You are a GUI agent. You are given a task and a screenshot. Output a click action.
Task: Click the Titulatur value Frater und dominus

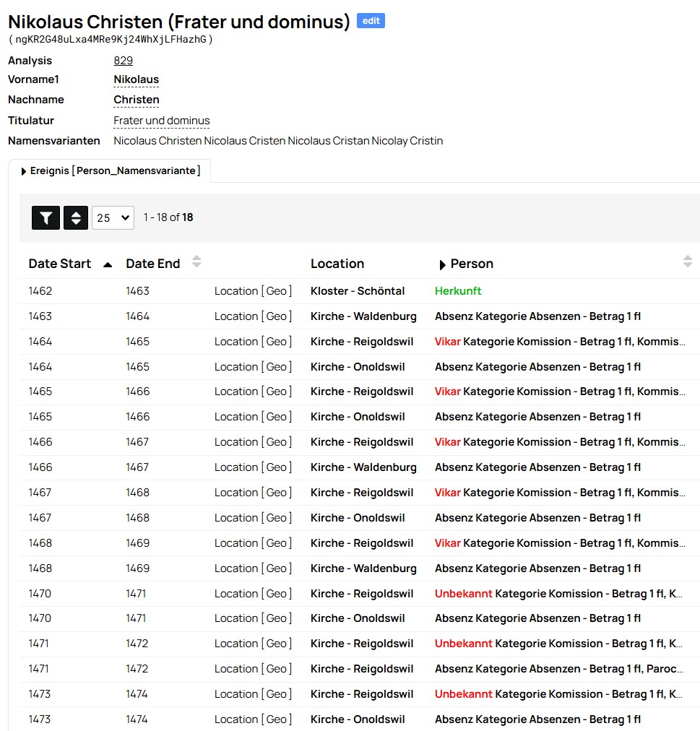[x=162, y=121]
